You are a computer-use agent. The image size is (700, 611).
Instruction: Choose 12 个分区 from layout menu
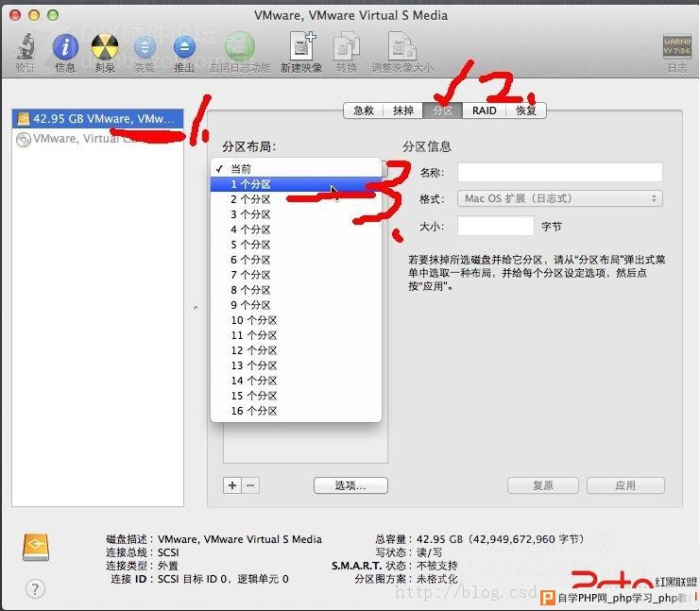(296, 350)
